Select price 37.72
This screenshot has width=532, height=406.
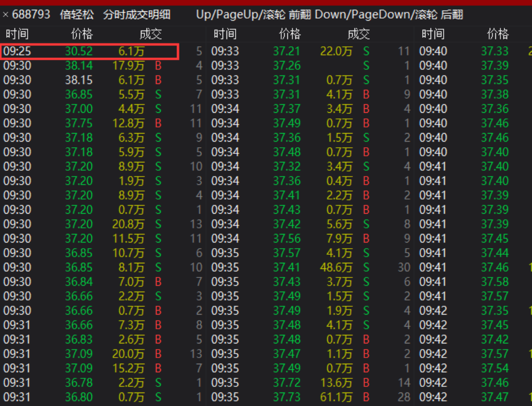point(287,383)
